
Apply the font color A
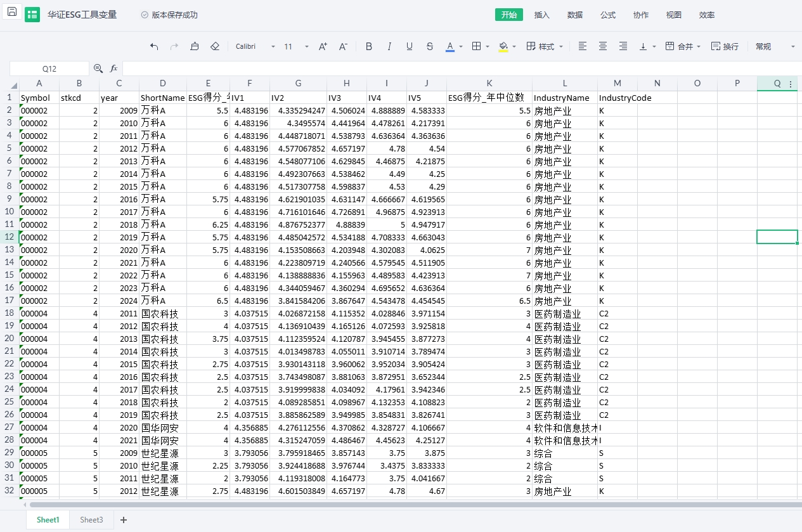click(x=450, y=46)
